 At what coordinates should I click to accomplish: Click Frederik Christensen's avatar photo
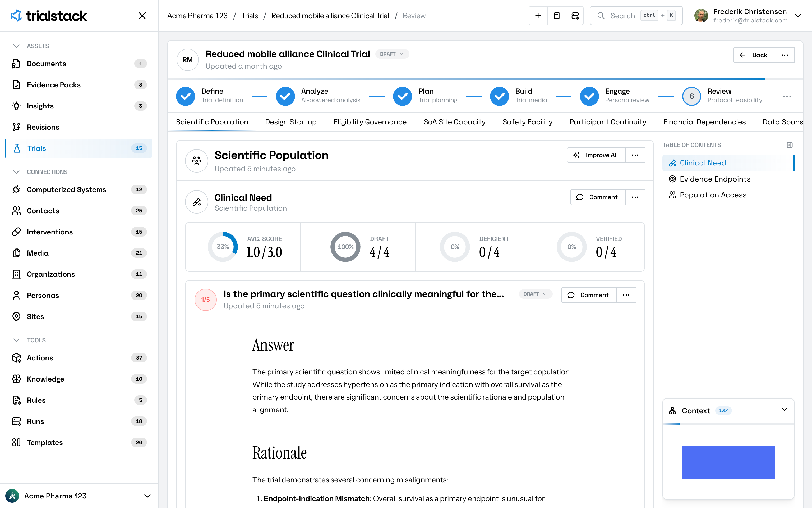click(701, 16)
